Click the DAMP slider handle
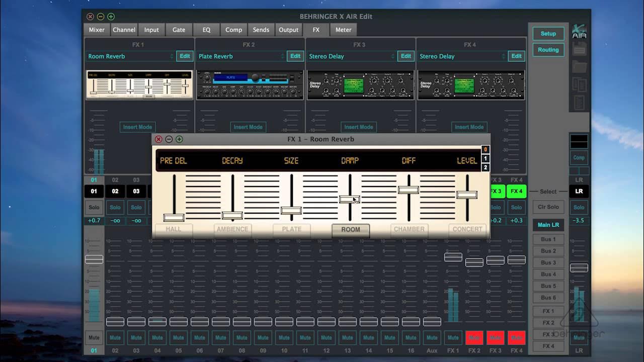 (350, 199)
